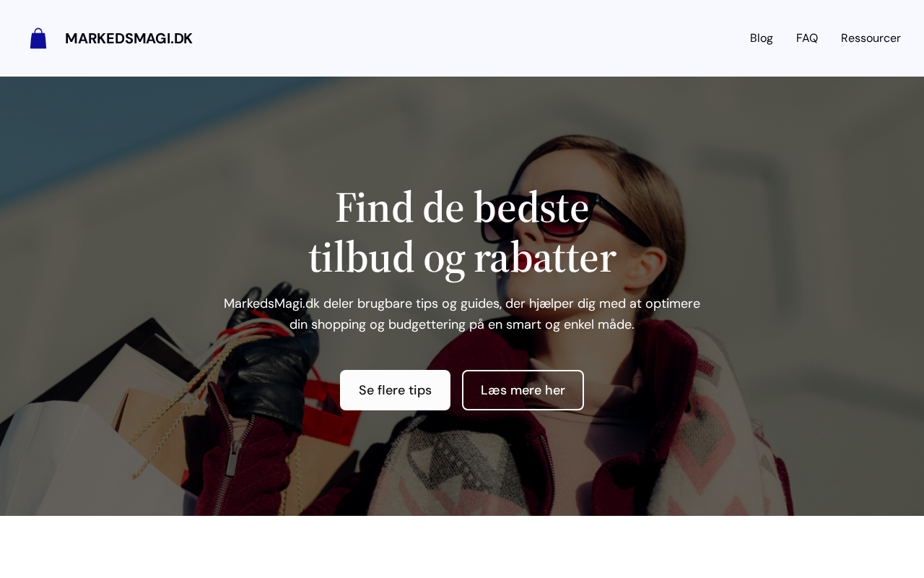The width and height of the screenshot is (924, 578).
Task: Go to the FAQ page
Action: 807,38
